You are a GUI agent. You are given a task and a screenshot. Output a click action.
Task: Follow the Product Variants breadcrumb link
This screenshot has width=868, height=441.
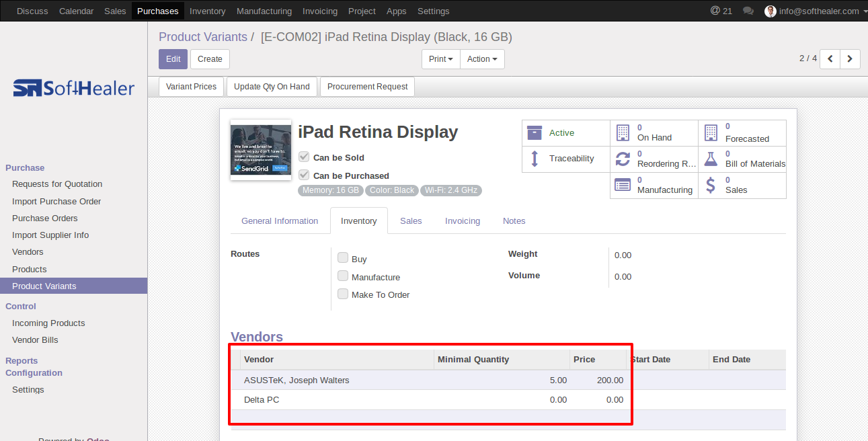203,37
